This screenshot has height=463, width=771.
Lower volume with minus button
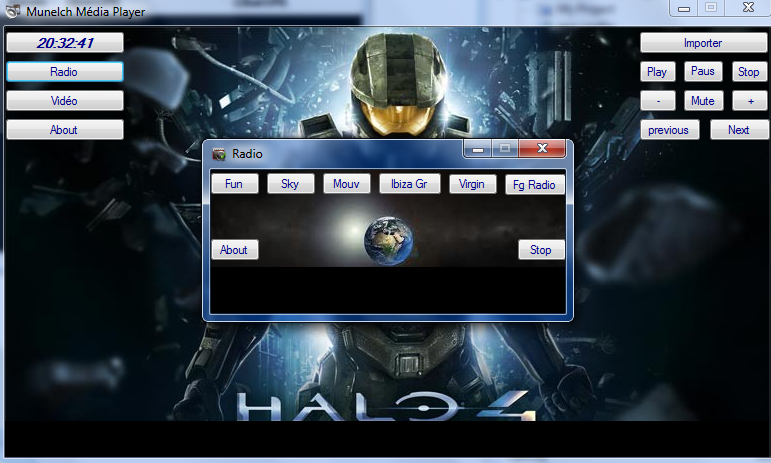tap(658, 101)
